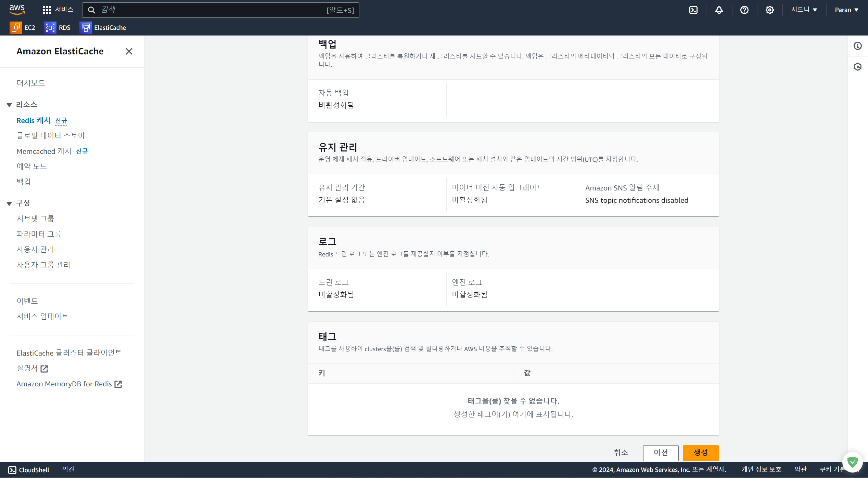This screenshot has width=868, height=478.
Task: Open 파라미터 그룹
Action: (x=39, y=234)
